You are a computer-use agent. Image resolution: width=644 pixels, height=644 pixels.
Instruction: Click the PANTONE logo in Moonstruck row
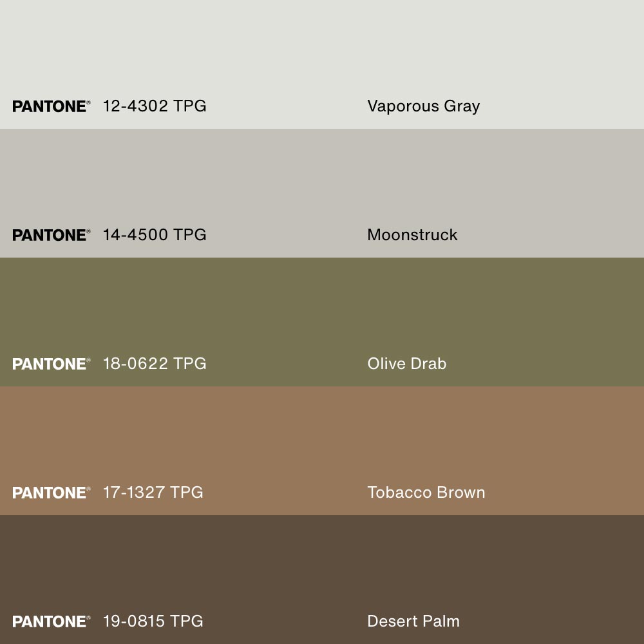(x=51, y=235)
